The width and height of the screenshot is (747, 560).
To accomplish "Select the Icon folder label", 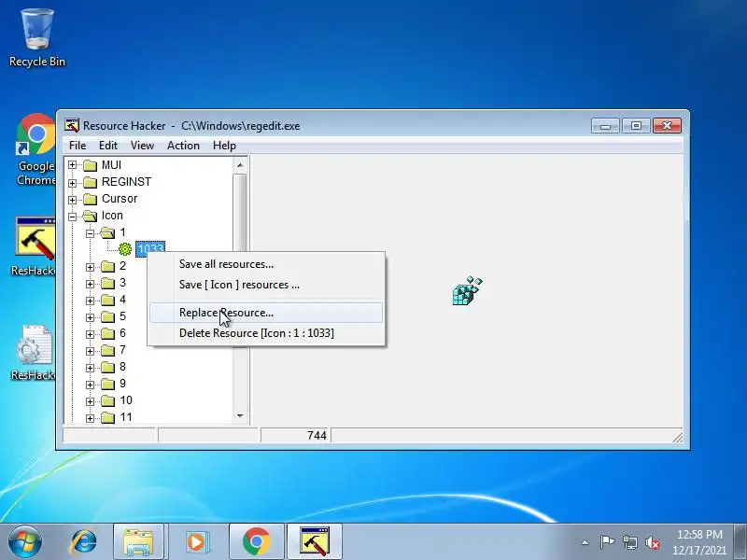I will (112, 216).
